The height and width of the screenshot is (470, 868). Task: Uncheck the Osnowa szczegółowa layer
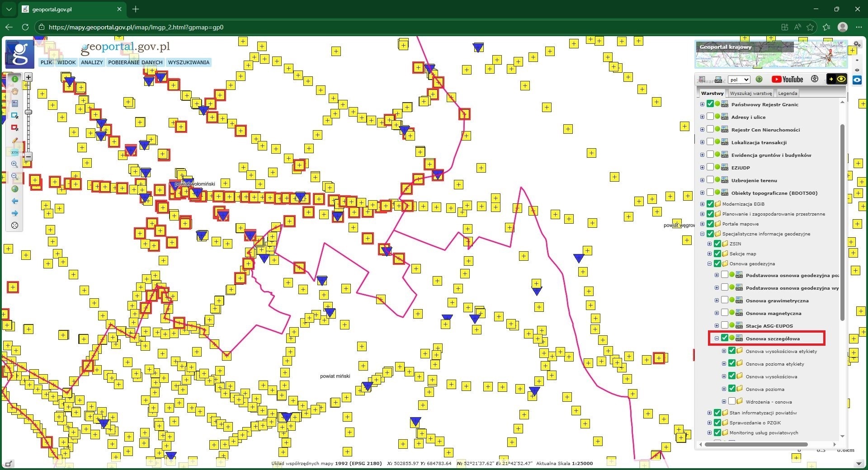click(x=725, y=338)
